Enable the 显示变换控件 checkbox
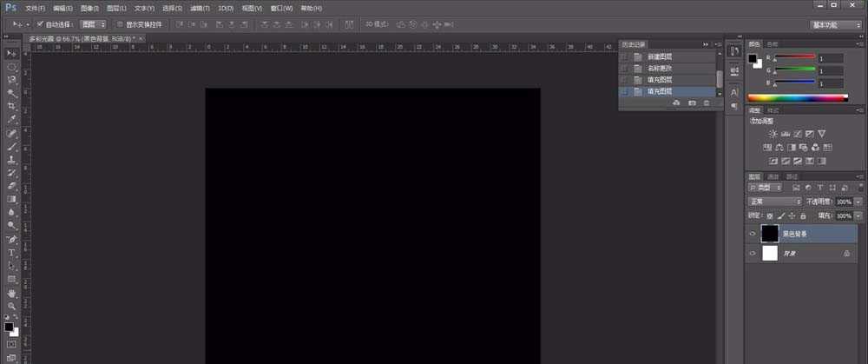The height and width of the screenshot is (364, 868). pos(120,24)
